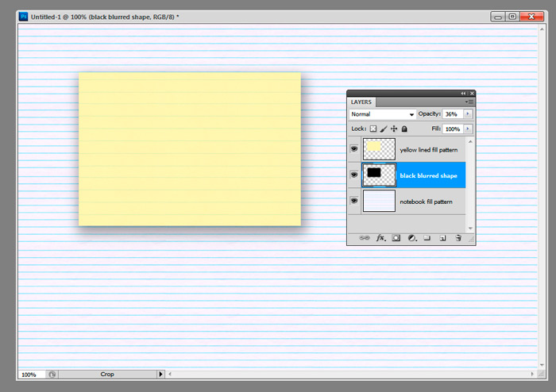Lock image pixels with brush icon

pyautogui.click(x=384, y=129)
